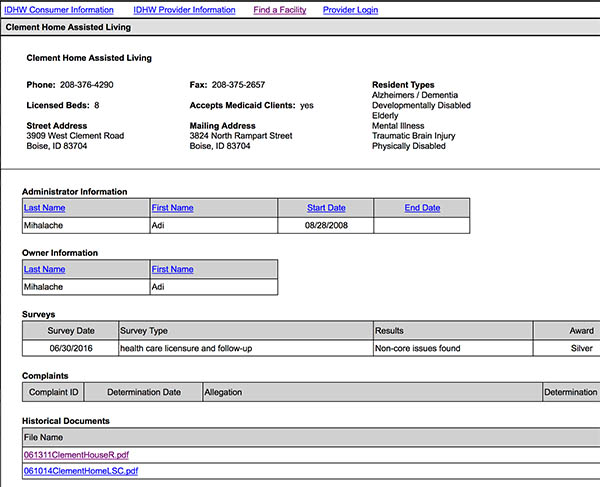Click owner first name Adi cell
Viewport: 600px width, 487px height.
coord(214,287)
